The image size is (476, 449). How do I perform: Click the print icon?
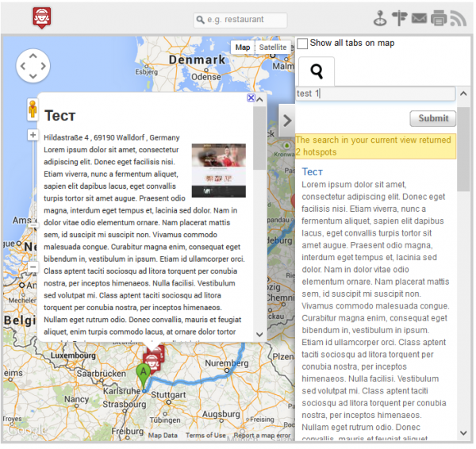point(439,18)
